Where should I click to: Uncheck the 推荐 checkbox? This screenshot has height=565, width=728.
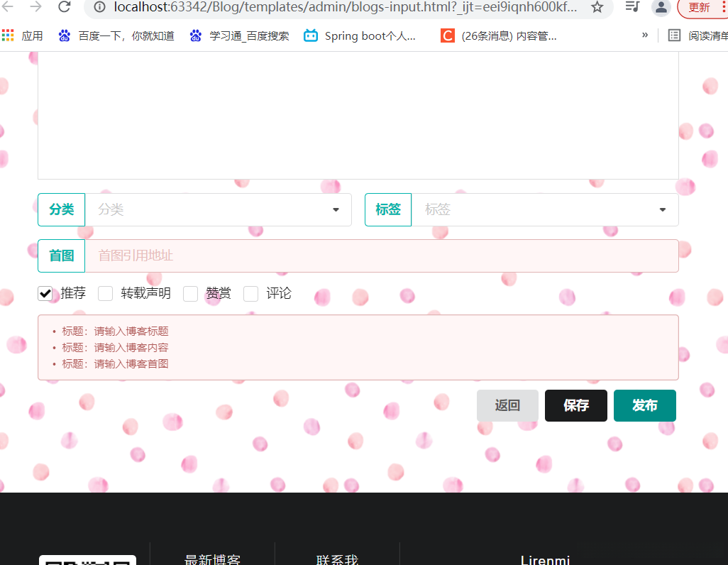tap(45, 293)
